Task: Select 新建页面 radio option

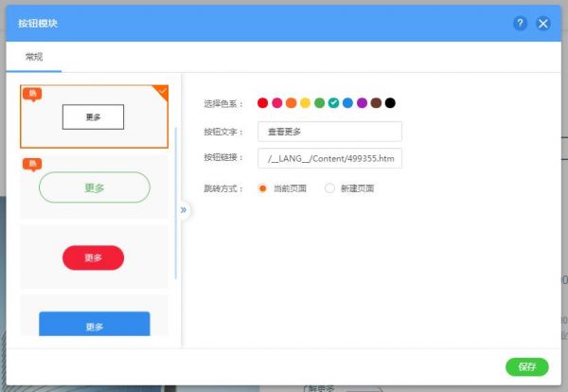Action: (329, 188)
